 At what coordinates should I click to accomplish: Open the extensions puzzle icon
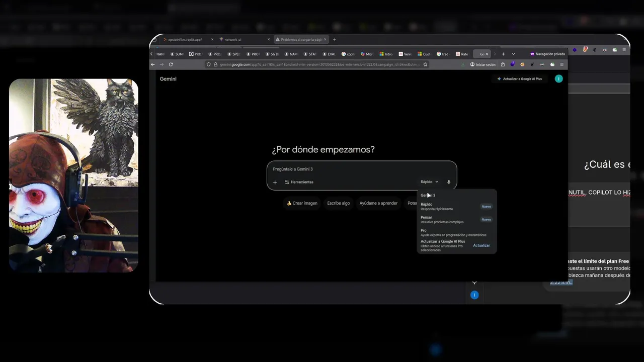click(x=503, y=64)
